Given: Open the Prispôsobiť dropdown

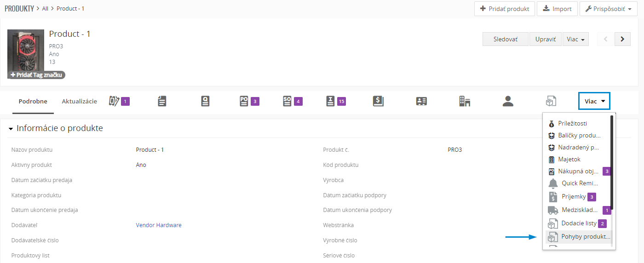Looking at the screenshot, I should (609, 9).
